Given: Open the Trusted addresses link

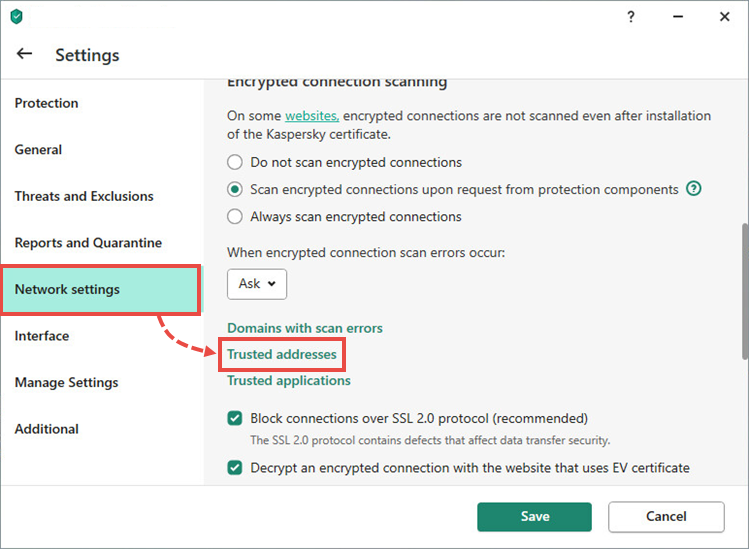Looking at the screenshot, I should [282, 354].
